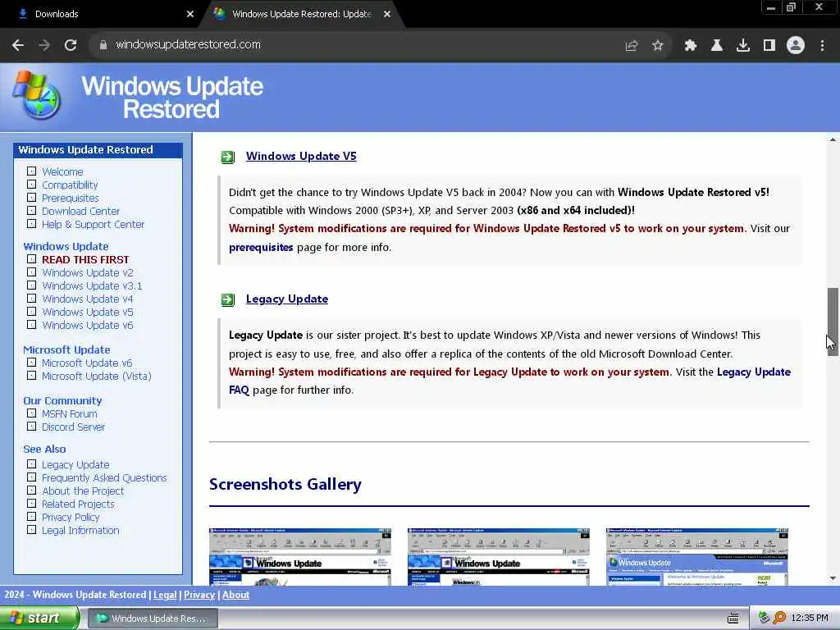Select Windows Update v5 in sidebar

point(87,313)
